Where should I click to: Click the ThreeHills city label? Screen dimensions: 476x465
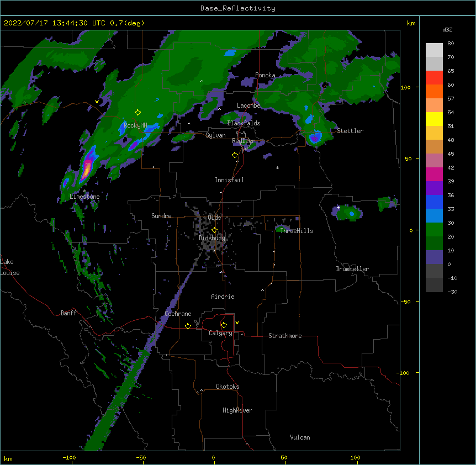tap(297, 231)
